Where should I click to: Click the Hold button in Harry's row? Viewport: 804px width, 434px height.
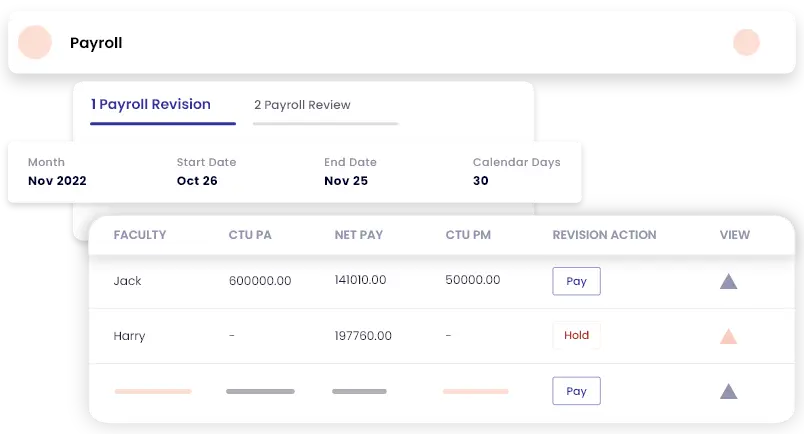click(x=576, y=336)
